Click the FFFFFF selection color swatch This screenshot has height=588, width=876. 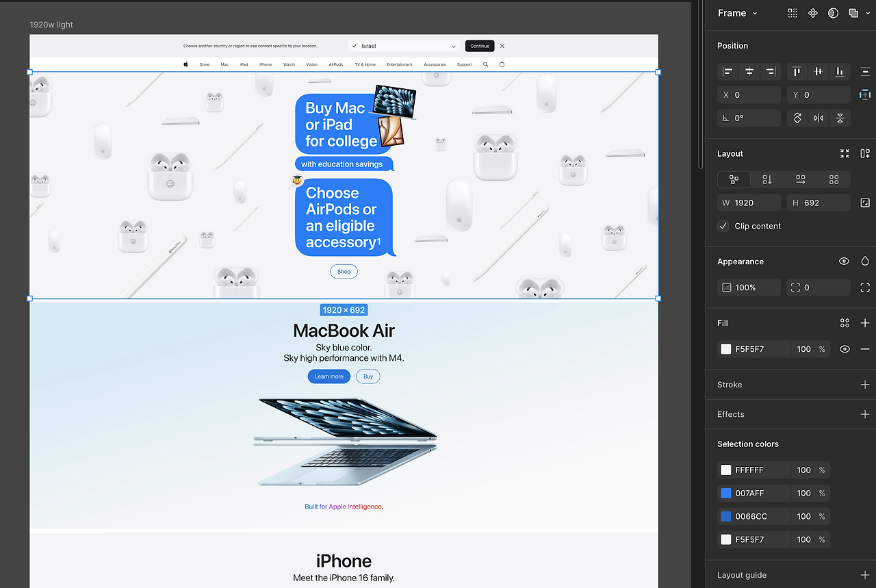pos(726,470)
